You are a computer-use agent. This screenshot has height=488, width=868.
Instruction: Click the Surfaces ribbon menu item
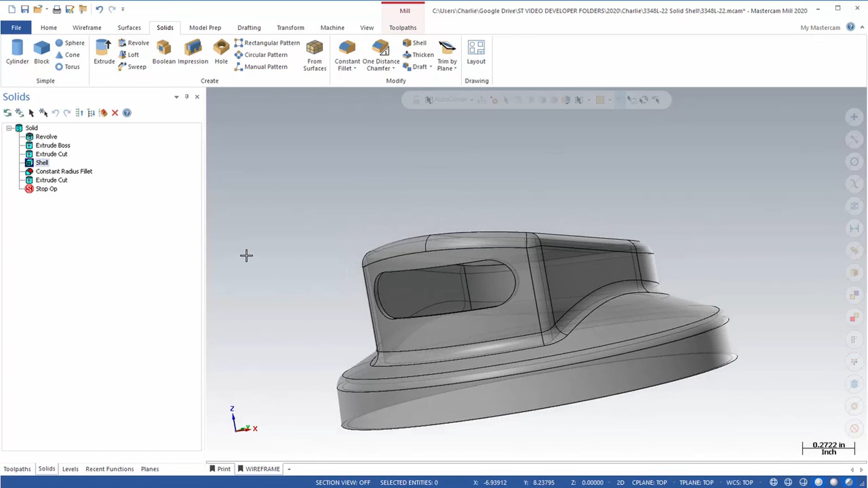click(129, 28)
